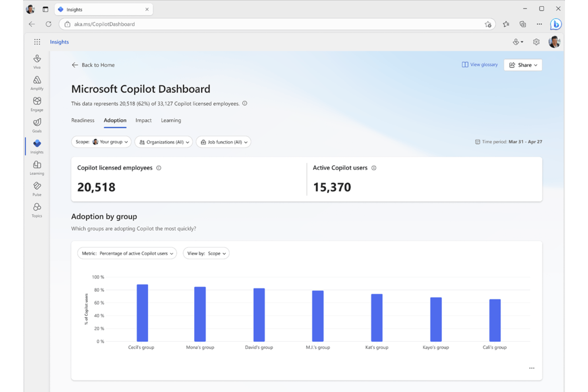Click the Insights header title link
The image size is (588, 392).
59,42
